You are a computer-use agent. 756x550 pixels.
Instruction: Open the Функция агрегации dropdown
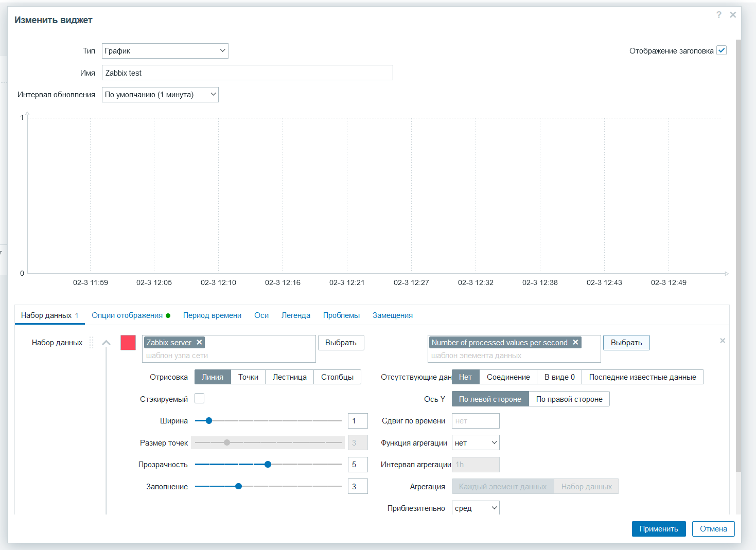coord(476,443)
